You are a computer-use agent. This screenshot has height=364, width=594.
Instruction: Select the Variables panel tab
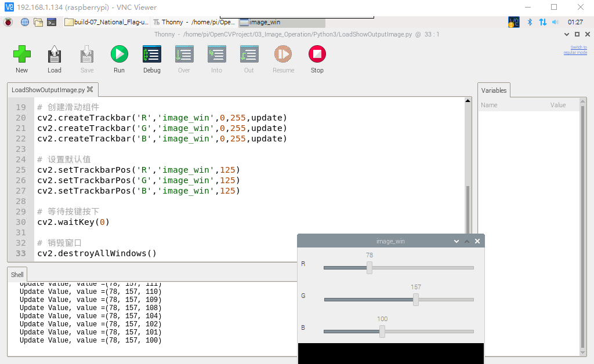pyautogui.click(x=494, y=90)
